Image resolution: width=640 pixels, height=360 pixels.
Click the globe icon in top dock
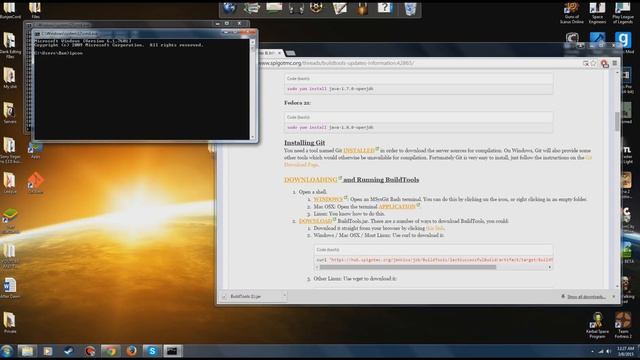pos(229,8)
